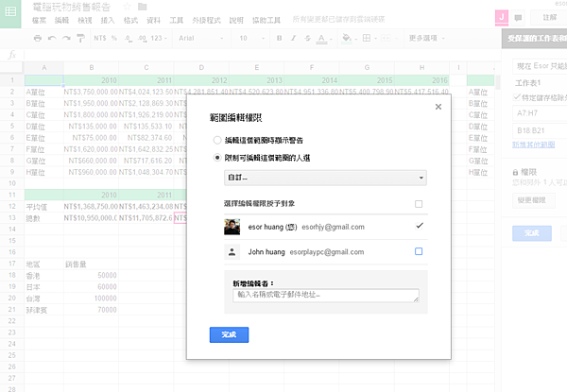567x392 pixels.
Task: Select 編輯這個範圍時顯示警告 radio option
Action: (x=217, y=140)
